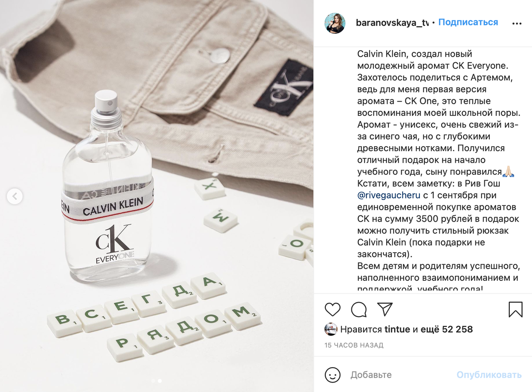532x392 pixels.
Task: Click the Подписаться follow button
Action: [468, 22]
